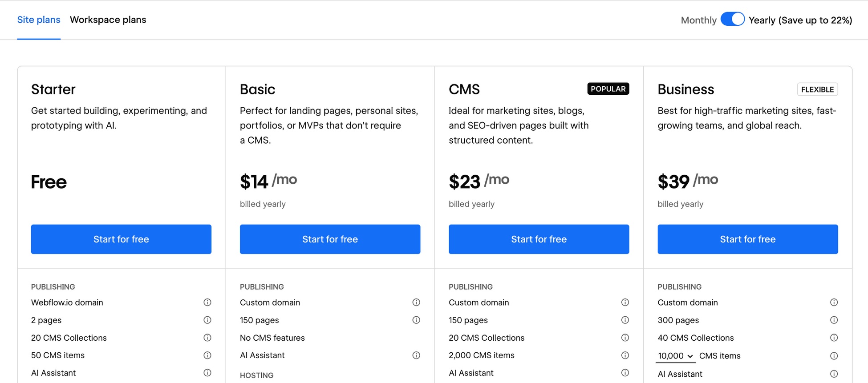
Task: Open info for Starter's 20 CMS Collections
Action: (x=207, y=337)
